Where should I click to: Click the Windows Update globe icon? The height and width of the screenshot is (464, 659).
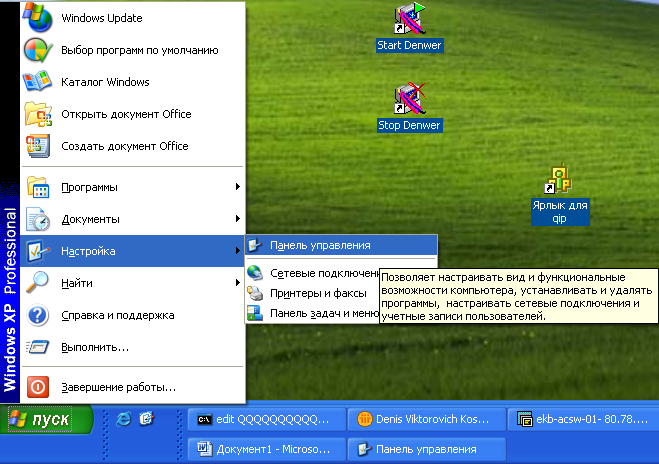[x=38, y=18]
